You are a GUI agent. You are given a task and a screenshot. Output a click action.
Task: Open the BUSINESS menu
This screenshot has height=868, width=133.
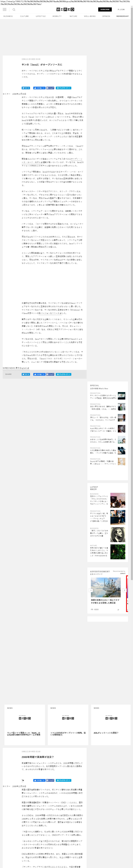(8, 16)
